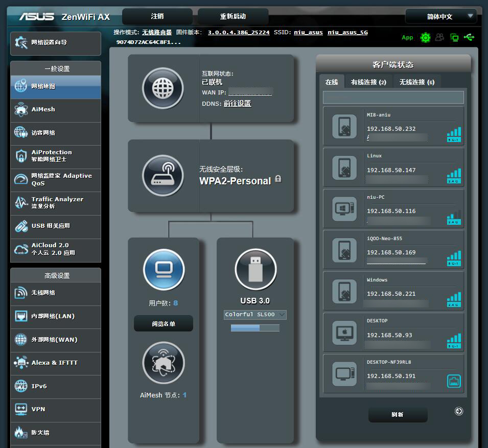This screenshot has width=488, height=448.
Task: Click the internet globe icon
Action: [x=163, y=88]
